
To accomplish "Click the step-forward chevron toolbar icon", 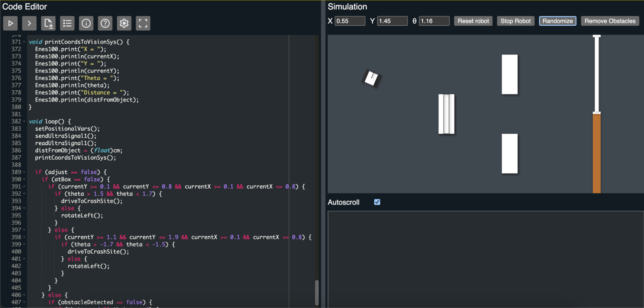I will 29,23.
